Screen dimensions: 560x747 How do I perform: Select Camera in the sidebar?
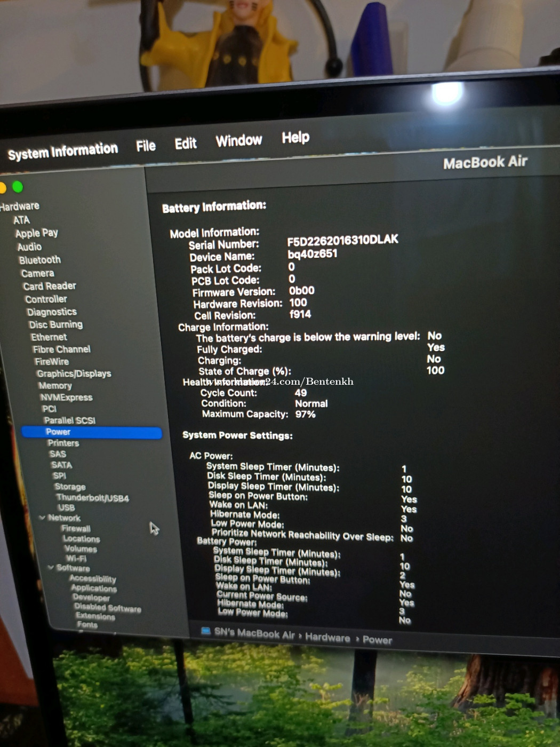click(38, 273)
